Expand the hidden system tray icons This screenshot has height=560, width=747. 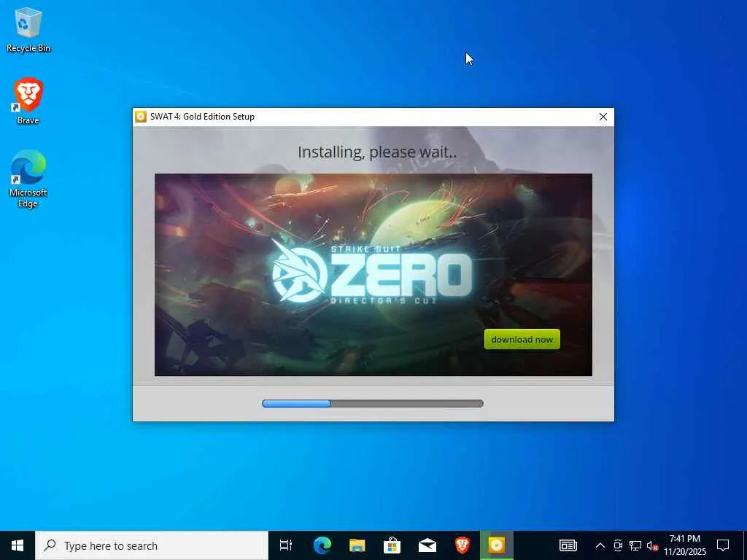[600, 545]
